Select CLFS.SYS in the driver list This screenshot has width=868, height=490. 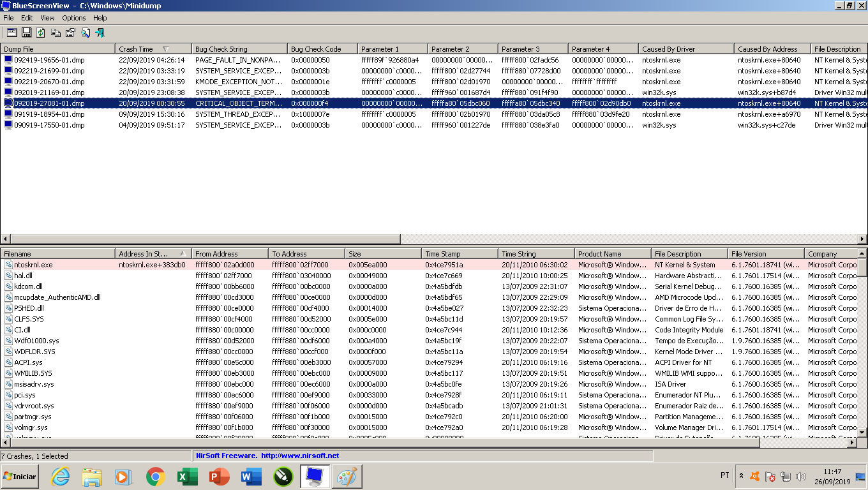[29, 319]
